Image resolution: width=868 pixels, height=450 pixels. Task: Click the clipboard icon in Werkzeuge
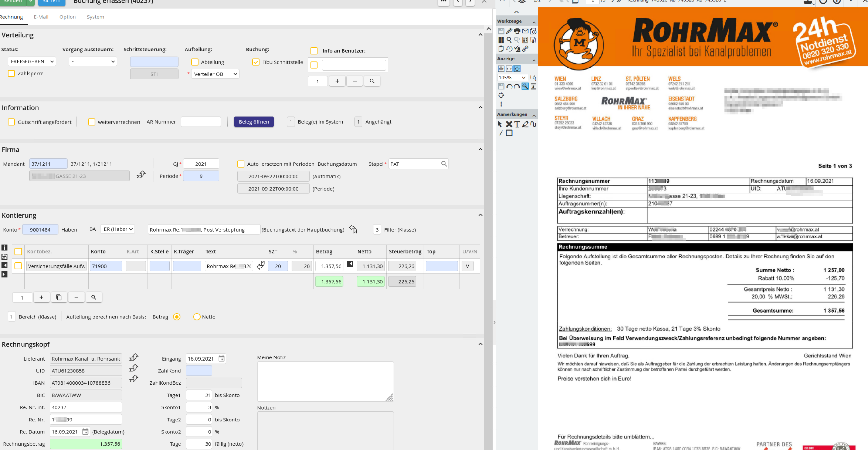pyautogui.click(x=501, y=49)
